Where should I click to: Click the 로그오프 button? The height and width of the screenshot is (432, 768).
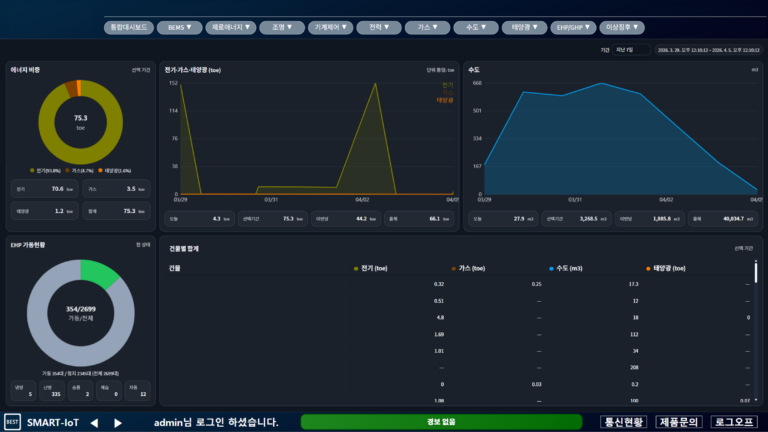click(x=735, y=422)
